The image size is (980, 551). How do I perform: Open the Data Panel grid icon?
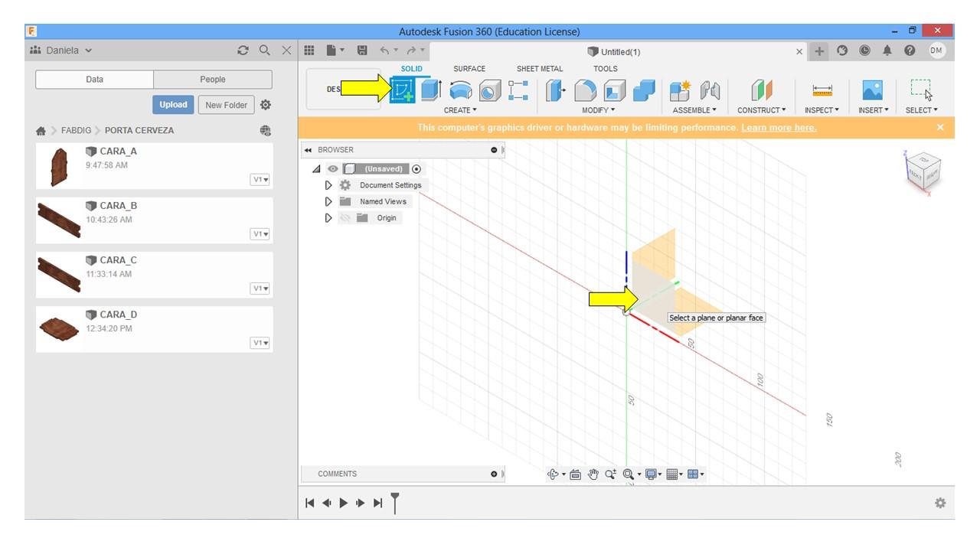(309, 51)
